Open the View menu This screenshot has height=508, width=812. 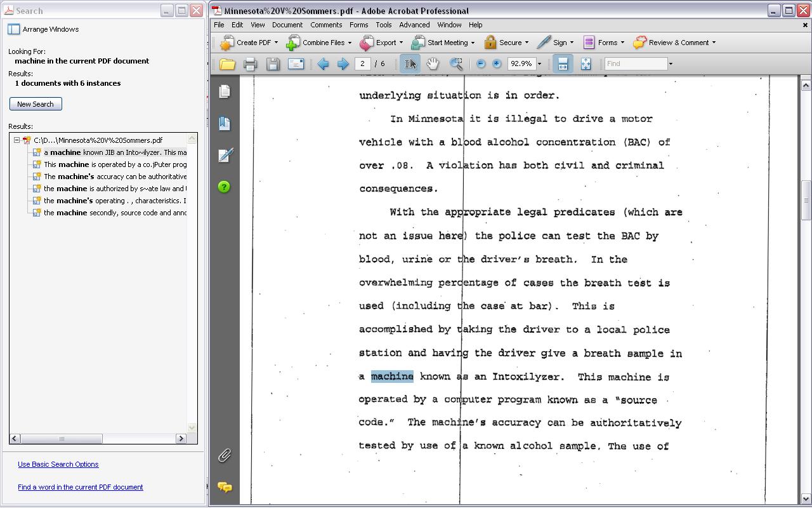[258, 25]
